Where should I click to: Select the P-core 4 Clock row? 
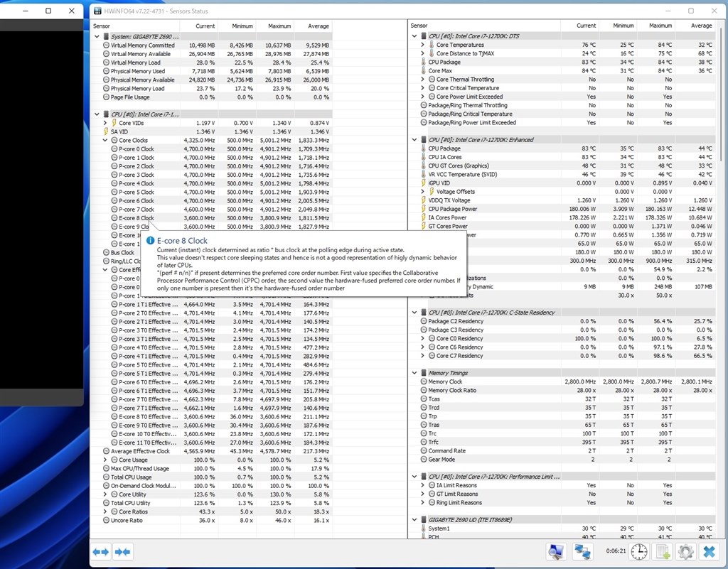(x=136, y=183)
